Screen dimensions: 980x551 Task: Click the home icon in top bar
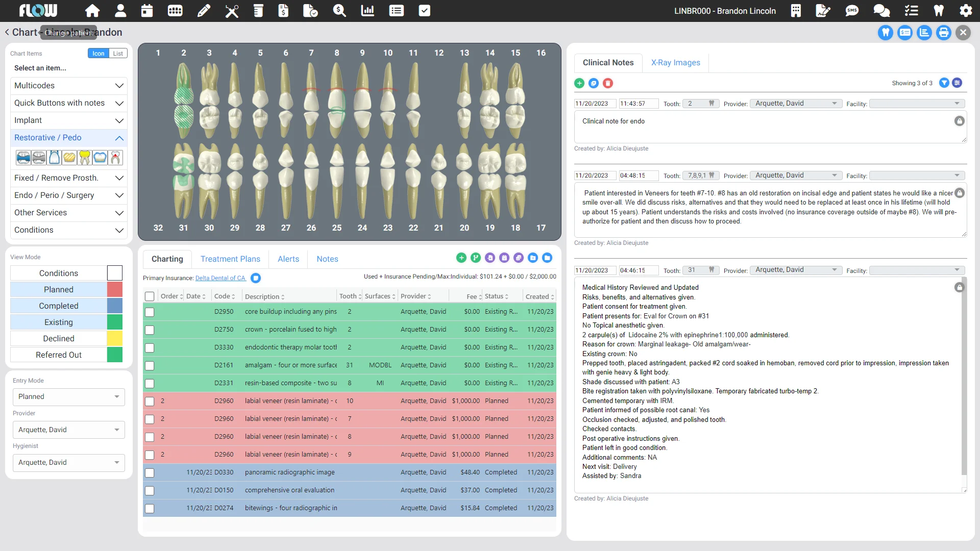[92, 11]
